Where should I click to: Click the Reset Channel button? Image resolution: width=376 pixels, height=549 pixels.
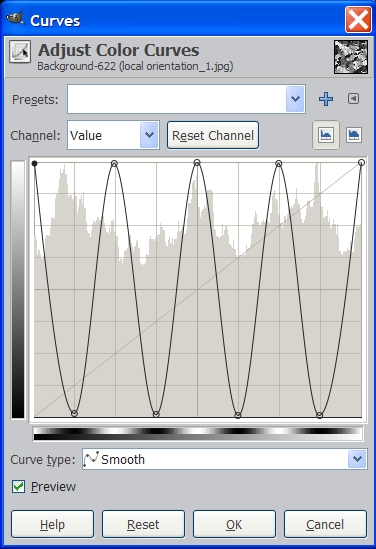pos(213,135)
